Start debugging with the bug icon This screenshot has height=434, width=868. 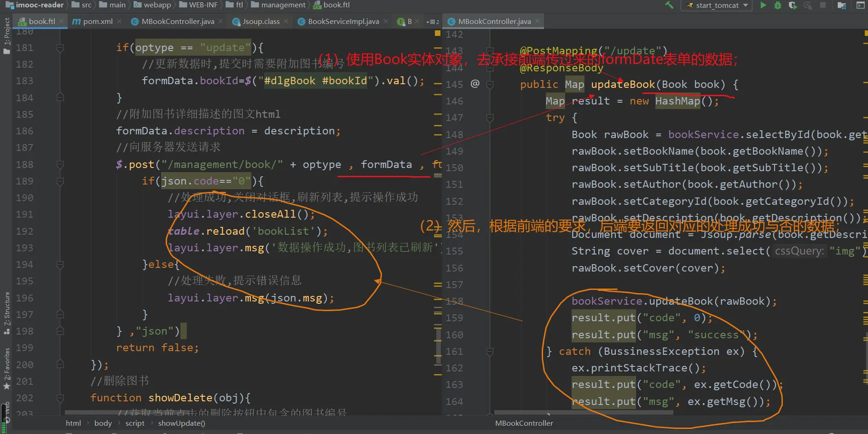coord(778,6)
